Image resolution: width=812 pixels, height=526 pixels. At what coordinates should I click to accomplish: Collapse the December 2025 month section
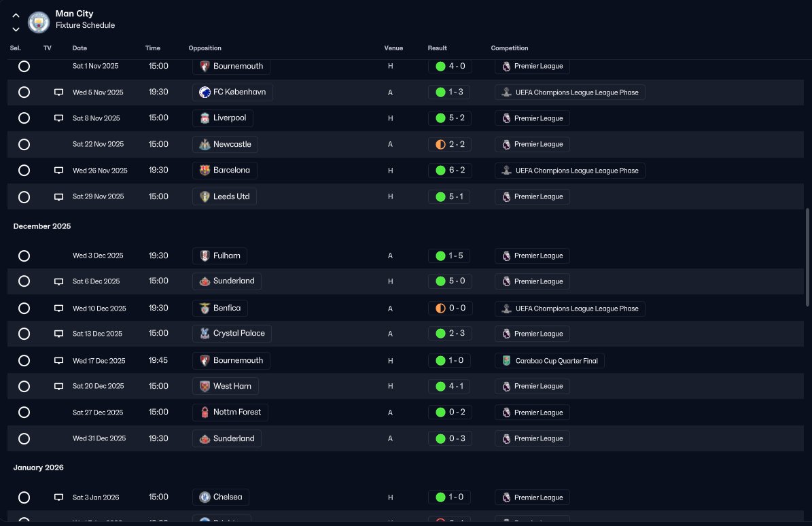pyautogui.click(x=42, y=226)
